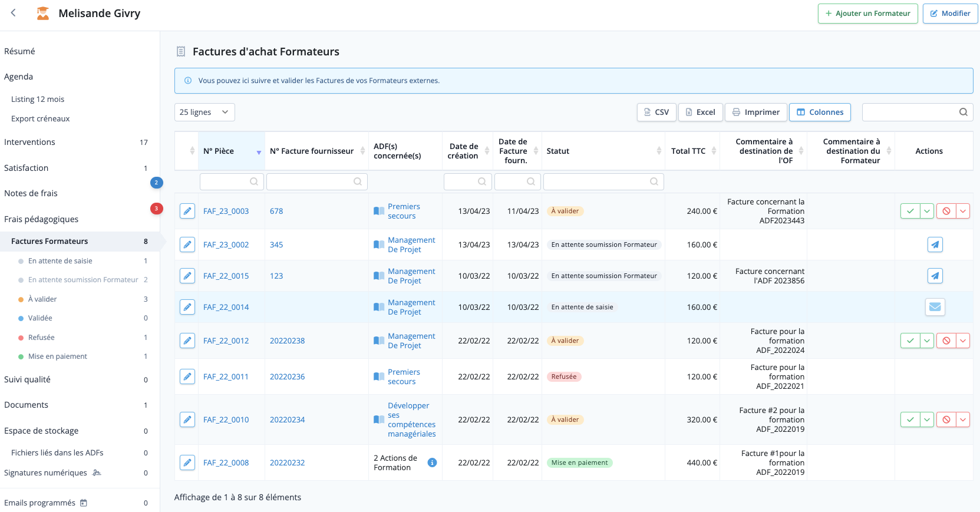Send invoice FAF_23_0002 with paper plane icon
Viewport: 980px width, 512px height.
(x=935, y=245)
